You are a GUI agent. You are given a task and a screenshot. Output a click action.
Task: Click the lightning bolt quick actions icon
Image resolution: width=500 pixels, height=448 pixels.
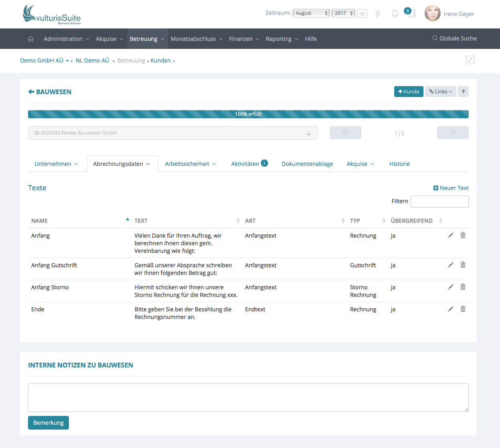tap(377, 14)
